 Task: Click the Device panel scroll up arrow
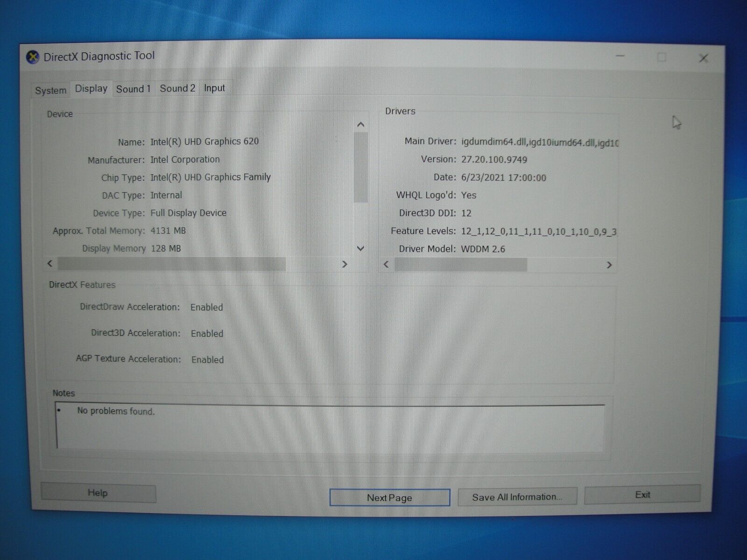coord(360,125)
